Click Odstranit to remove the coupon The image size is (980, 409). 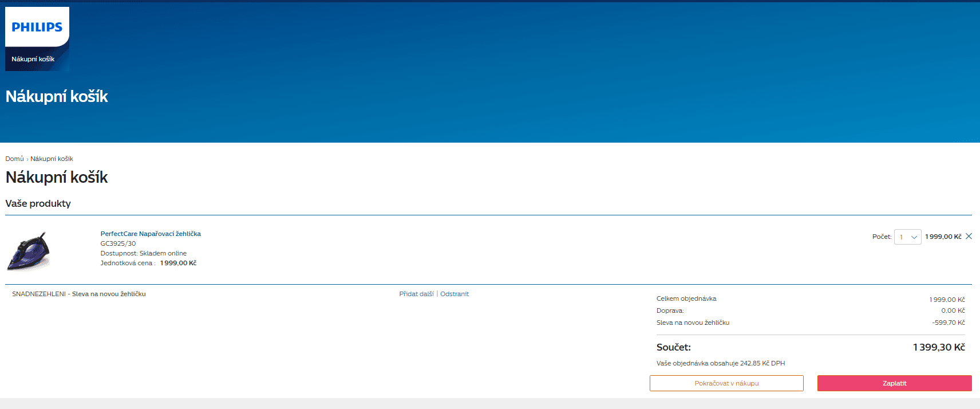[x=455, y=294]
